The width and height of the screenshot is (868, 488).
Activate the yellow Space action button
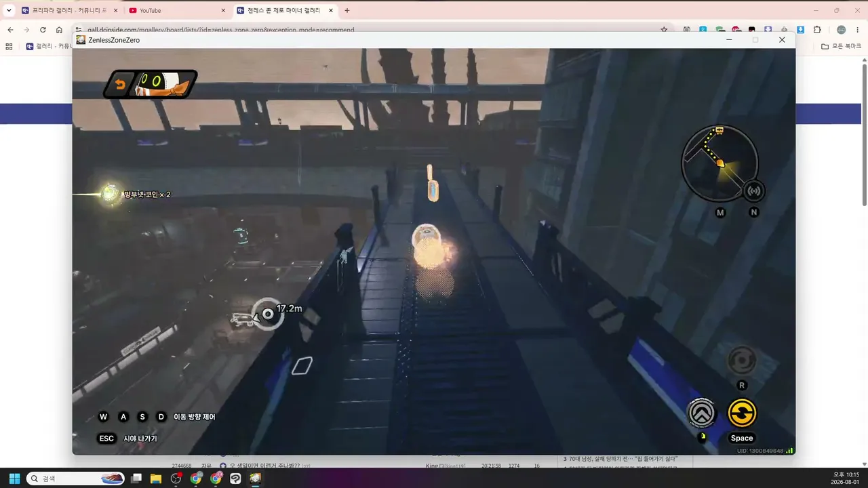[742, 413]
